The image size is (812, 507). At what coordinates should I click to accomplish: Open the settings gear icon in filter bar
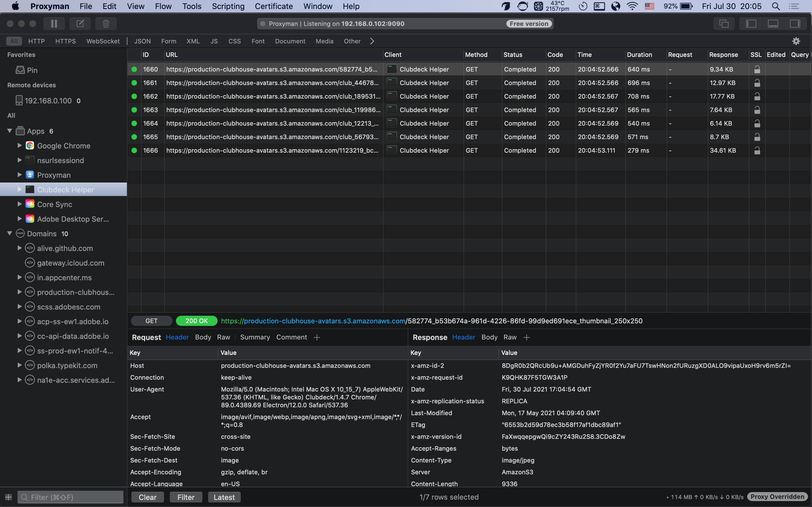tap(796, 41)
